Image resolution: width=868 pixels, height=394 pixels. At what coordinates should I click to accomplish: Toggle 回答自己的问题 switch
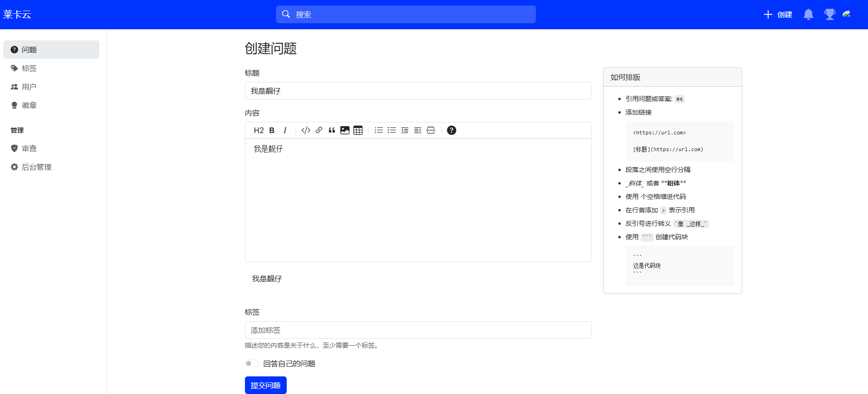tap(252, 363)
